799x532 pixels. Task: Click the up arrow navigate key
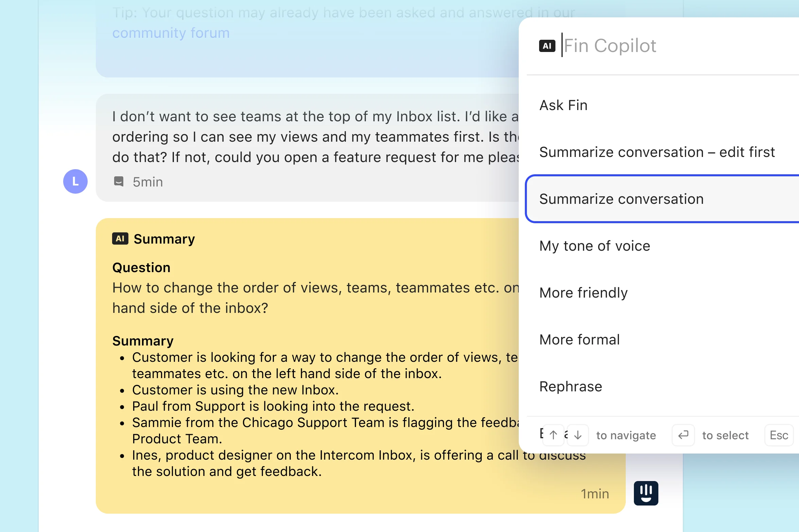point(553,435)
